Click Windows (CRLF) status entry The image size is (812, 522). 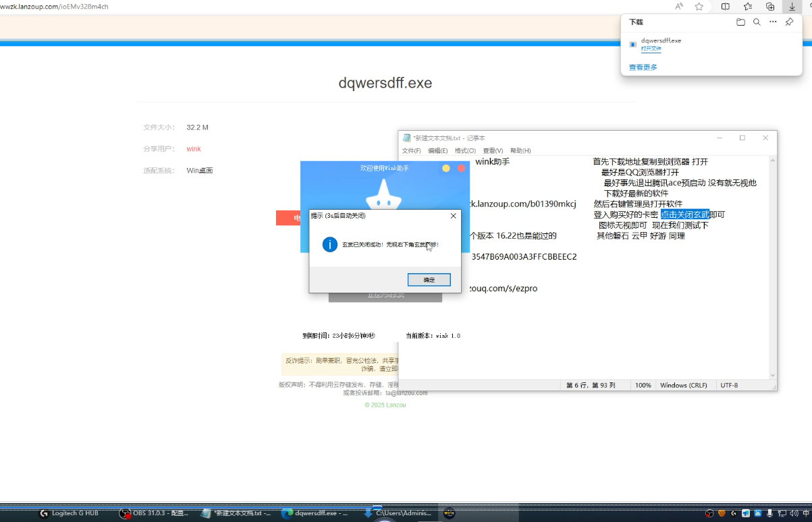click(x=684, y=385)
